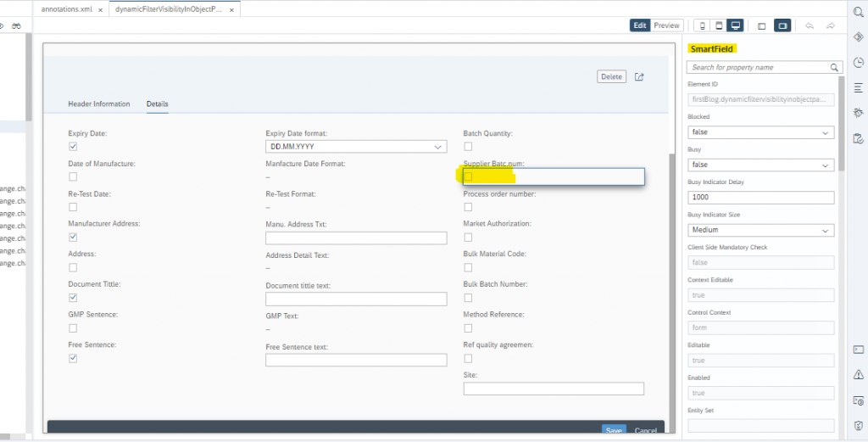Image resolution: width=868 pixels, height=442 pixels.
Task: Close the dynamicFilterVisibilityInObjectP... tab
Action: click(x=231, y=10)
